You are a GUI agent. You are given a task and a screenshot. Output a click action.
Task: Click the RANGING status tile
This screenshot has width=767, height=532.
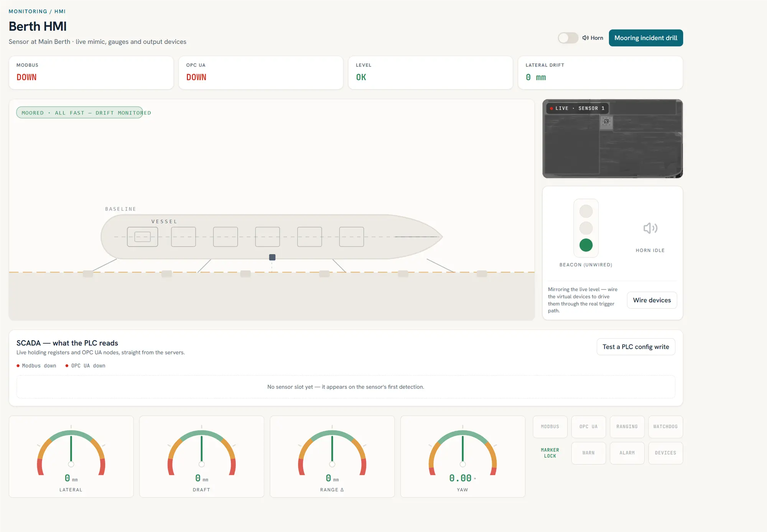627,427
